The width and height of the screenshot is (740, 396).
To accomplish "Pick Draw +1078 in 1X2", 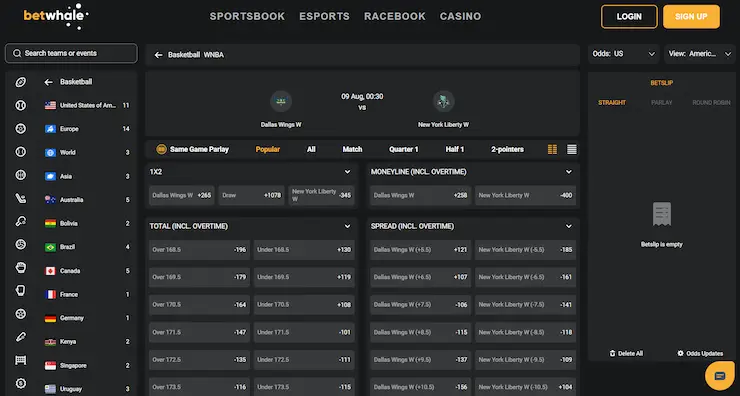I will coord(252,195).
